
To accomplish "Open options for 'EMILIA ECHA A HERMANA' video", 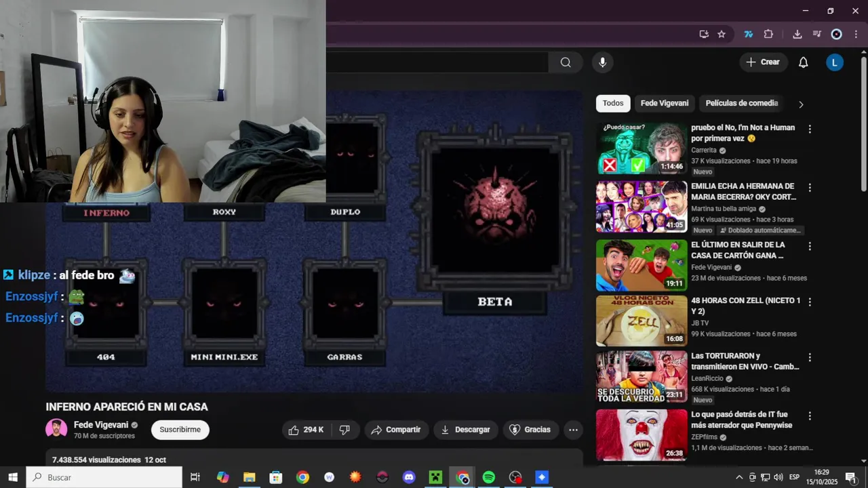I will click(x=810, y=188).
